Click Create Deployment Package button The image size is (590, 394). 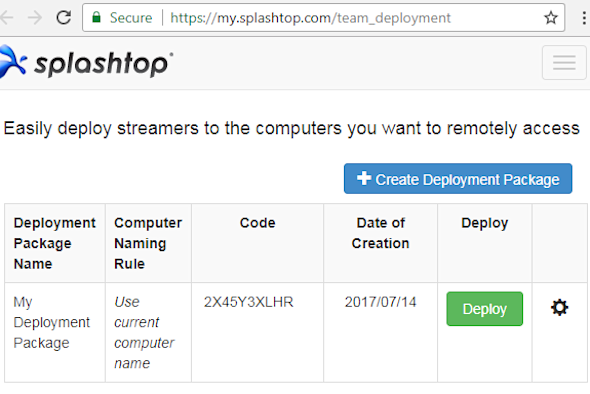(x=458, y=179)
